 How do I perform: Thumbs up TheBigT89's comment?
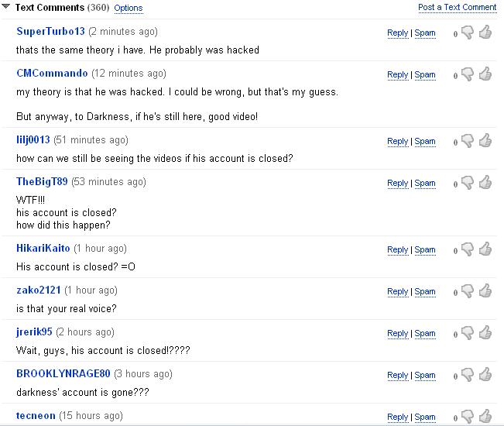485,182
